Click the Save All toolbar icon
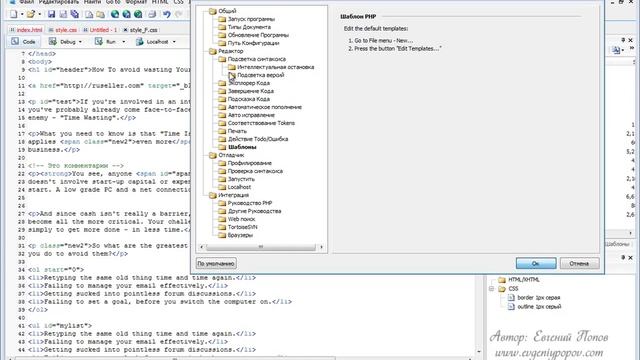 [75, 15]
